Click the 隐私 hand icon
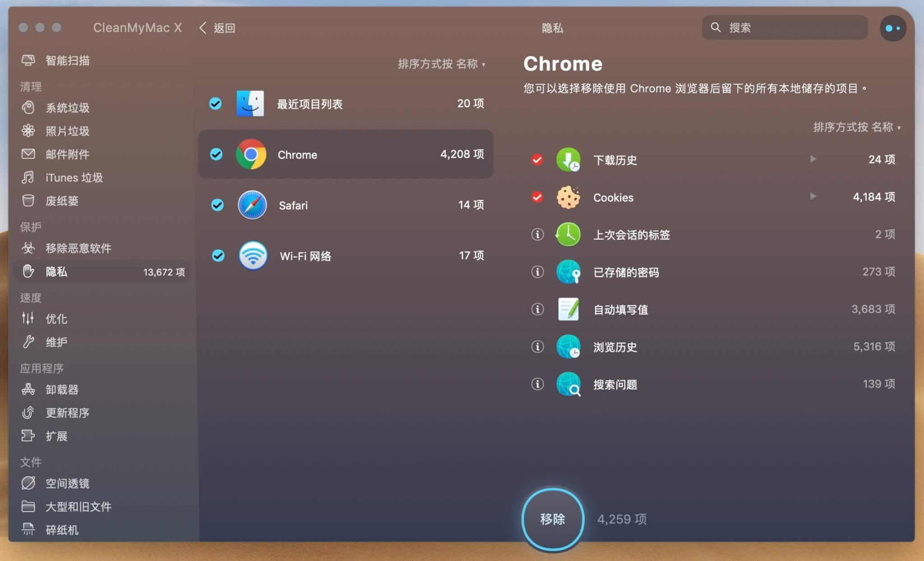 click(x=28, y=271)
